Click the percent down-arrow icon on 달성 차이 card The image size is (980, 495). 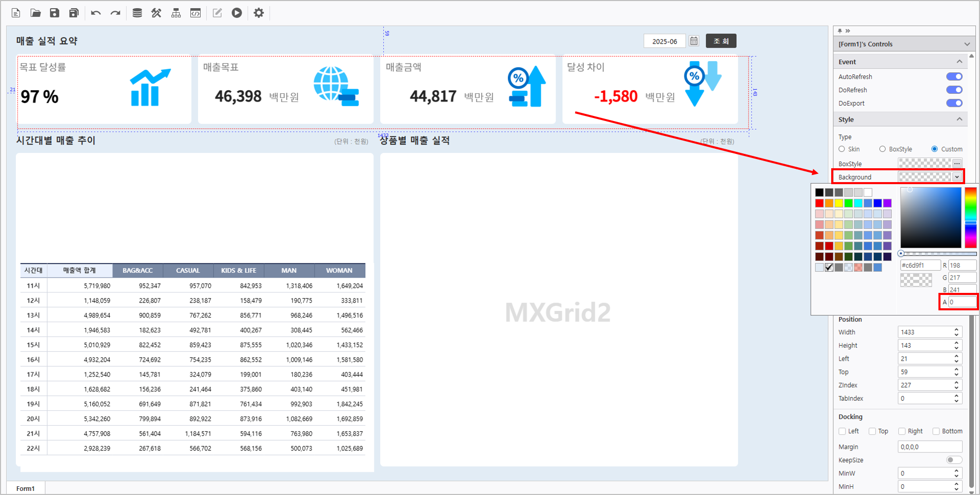(702, 84)
